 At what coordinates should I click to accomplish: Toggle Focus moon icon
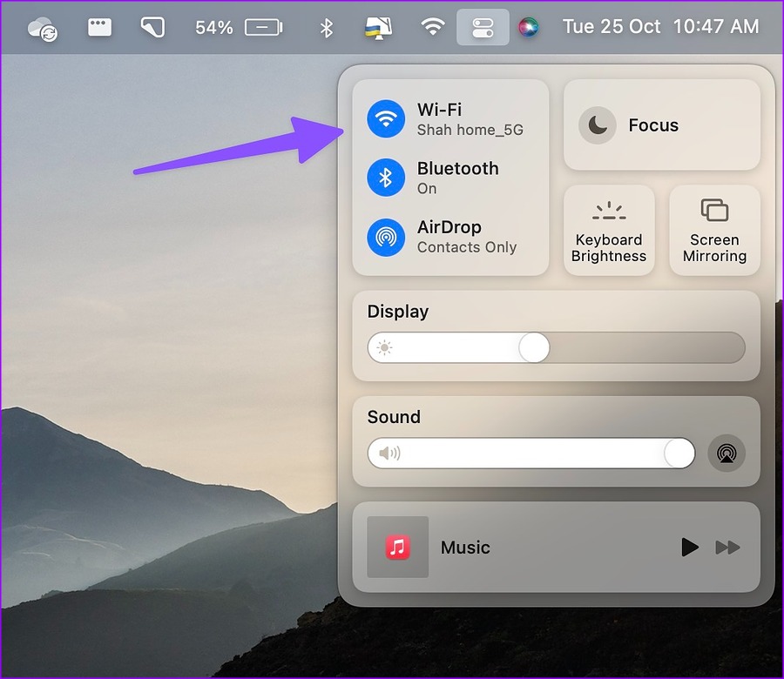point(597,125)
